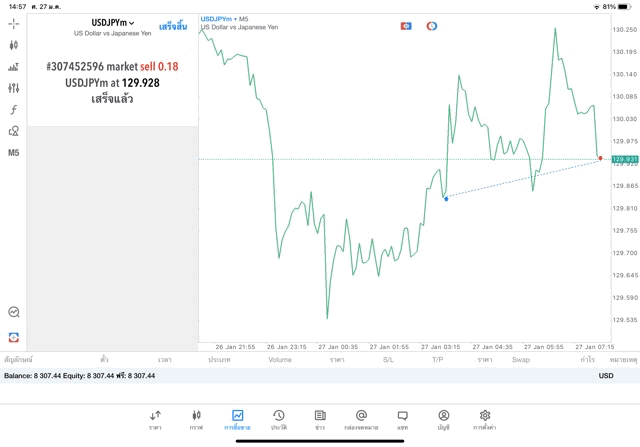Screen dimensions: 640x447
Task: Click the สัญลักษณ์ column header
Action: (x=18, y=360)
